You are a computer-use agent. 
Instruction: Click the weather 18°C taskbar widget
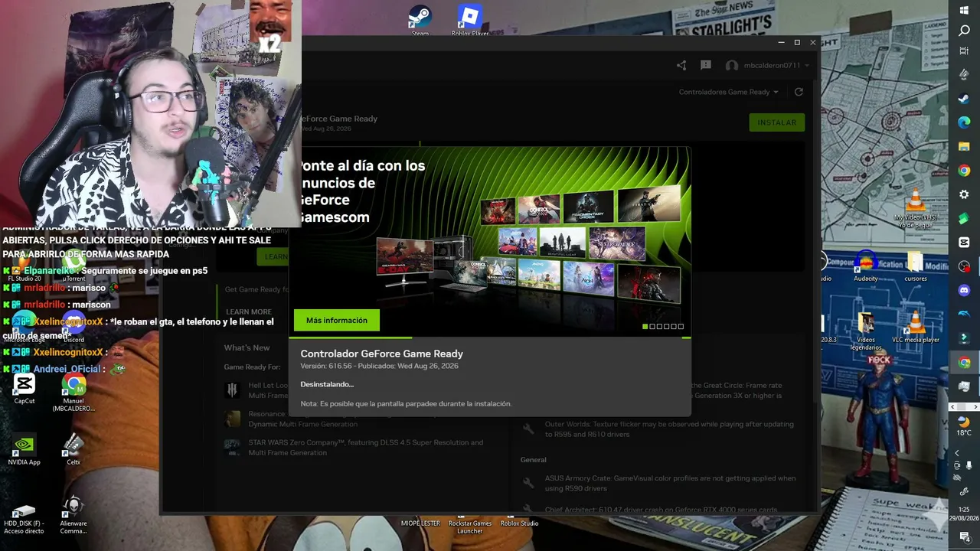click(x=964, y=425)
